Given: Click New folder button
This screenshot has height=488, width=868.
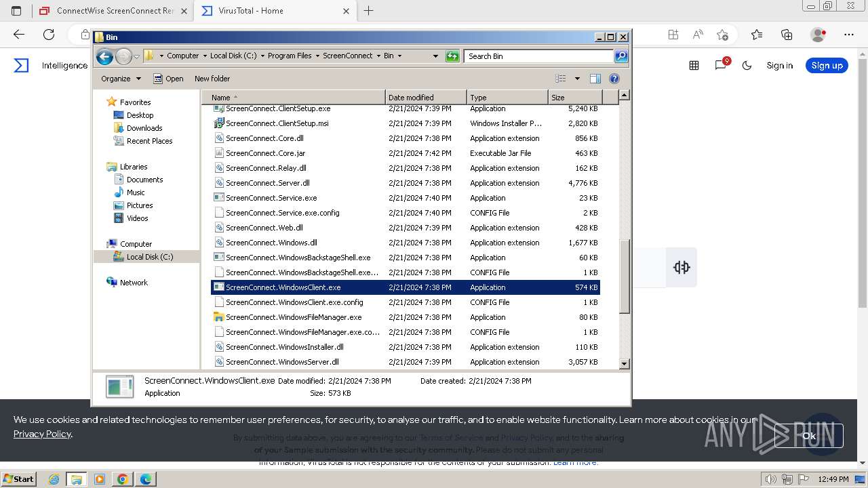Looking at the screenshot, I should [212, 79].
